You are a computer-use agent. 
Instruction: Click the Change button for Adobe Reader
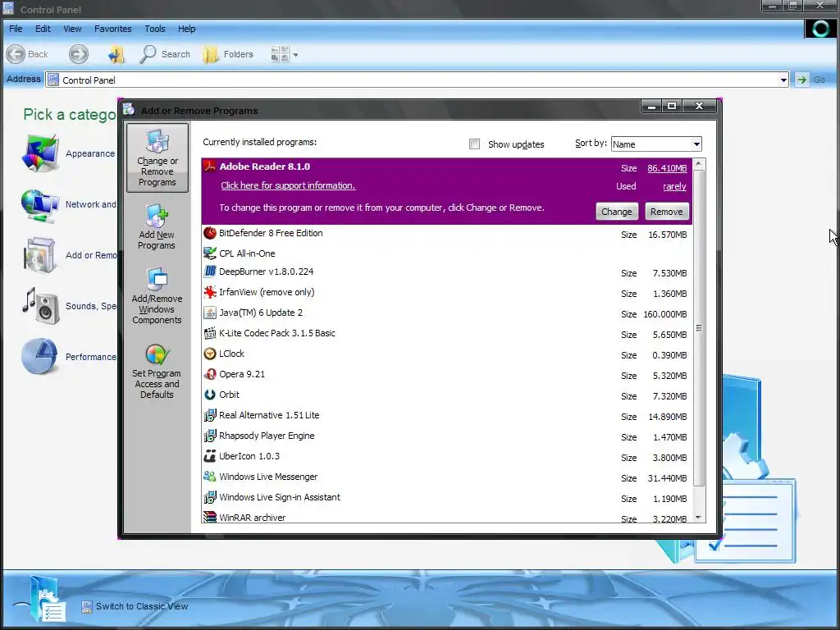click(617, 212)
